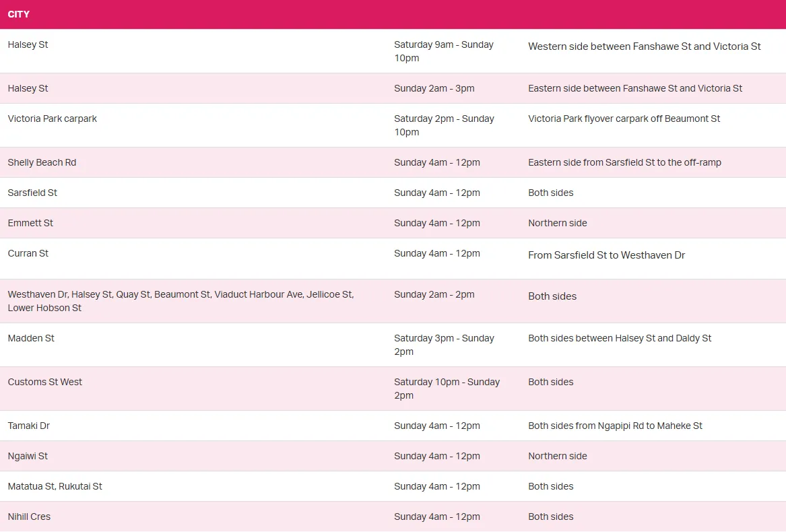The width and height of the screenshot is (786, 532).
Task: Click 'Both sides from Ngapipi Rd to Maheke St'
Action: point(615,426)
